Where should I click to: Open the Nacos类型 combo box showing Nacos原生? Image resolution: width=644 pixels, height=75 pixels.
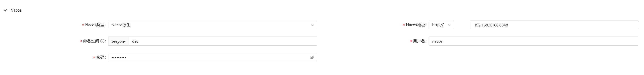coord(213,25)
